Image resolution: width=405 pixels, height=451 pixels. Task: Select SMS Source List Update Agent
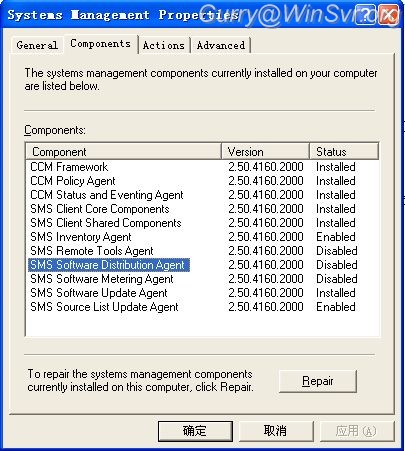[104, 307]
